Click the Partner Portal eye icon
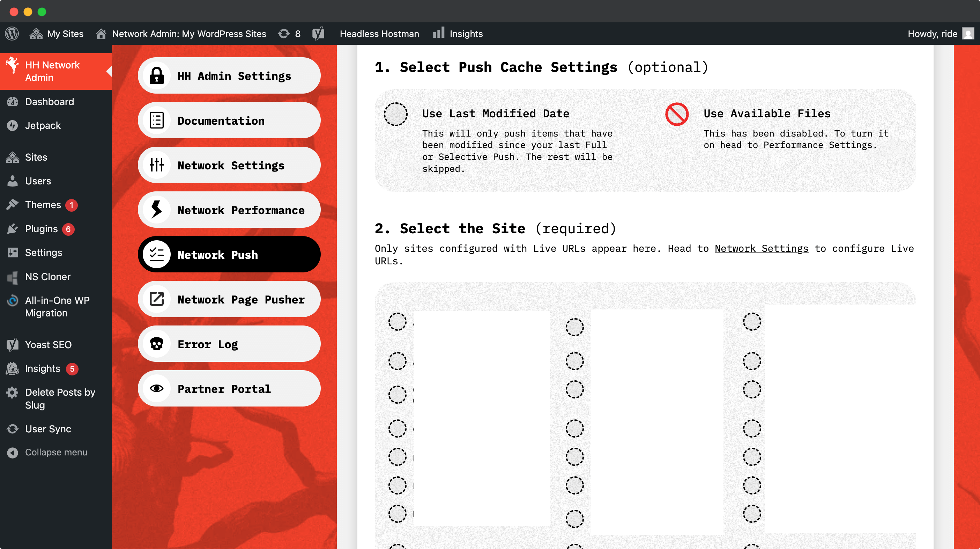 156,388
